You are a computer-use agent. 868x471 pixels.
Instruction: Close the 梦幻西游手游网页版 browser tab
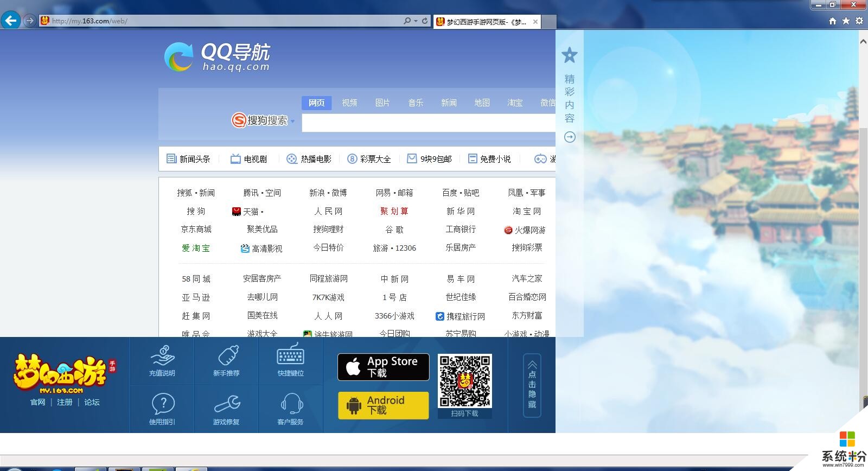coord(535,22)
